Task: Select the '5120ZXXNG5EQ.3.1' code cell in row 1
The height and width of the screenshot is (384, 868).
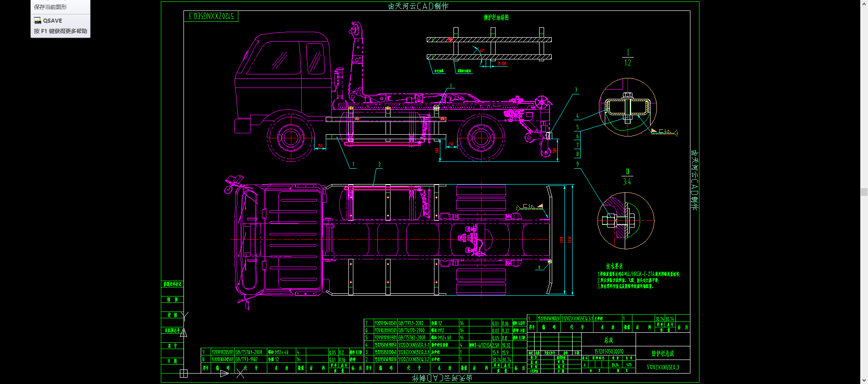Action: (x=577, y=319)
